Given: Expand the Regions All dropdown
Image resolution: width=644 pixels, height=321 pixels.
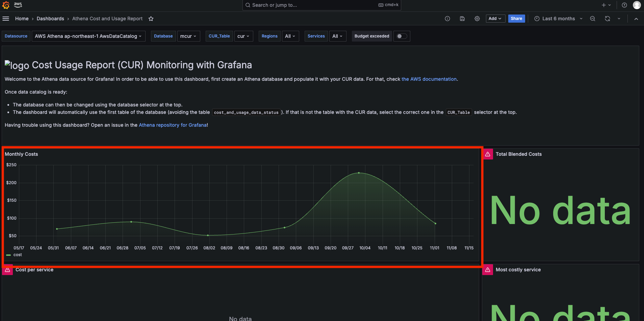Looking at the screenshot, I should click(290, 36).
